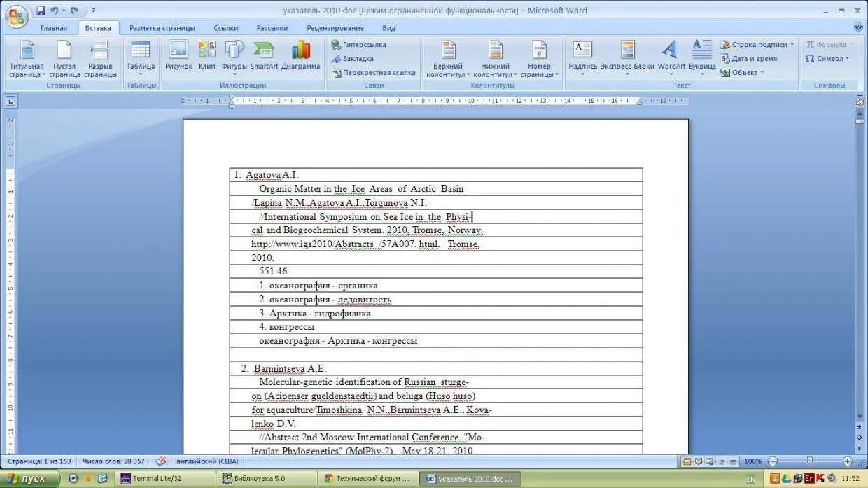
Task: Click the EN language indicator in tray
Action: 750,480
